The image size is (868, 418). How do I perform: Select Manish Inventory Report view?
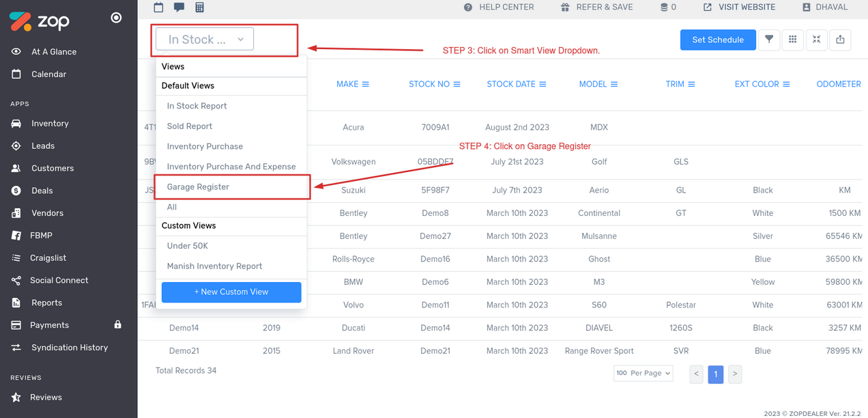214,266
